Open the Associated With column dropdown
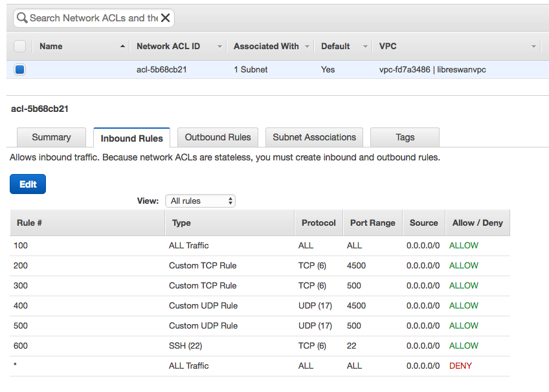Image resolution: width=549 pixels, height=392 pixels. [x=308, y=46]
